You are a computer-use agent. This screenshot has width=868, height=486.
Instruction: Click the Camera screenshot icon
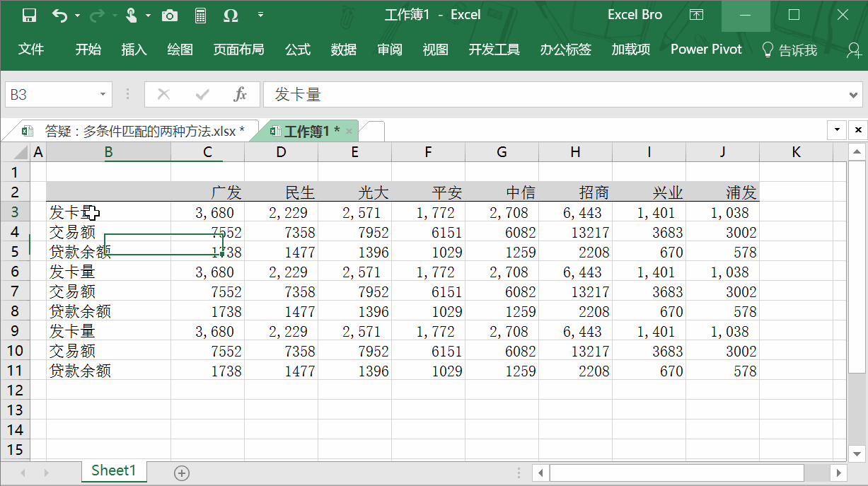(170, 16)
